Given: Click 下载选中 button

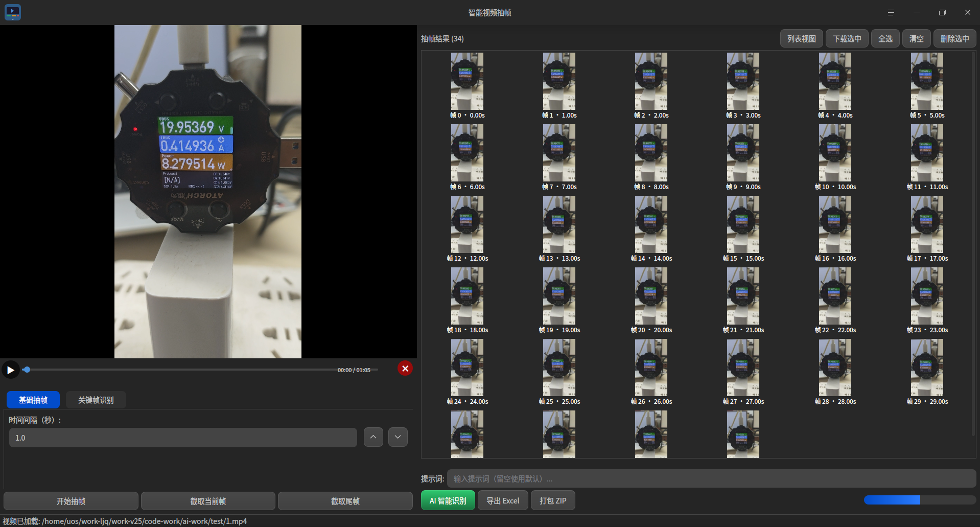Looking at the screenshot, I should point(847,38).
